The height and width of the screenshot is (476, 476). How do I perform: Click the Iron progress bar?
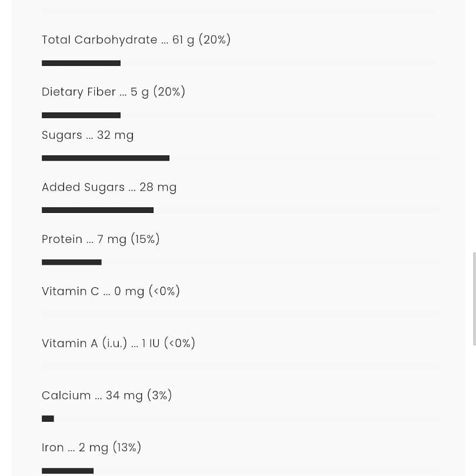[68, 471]
